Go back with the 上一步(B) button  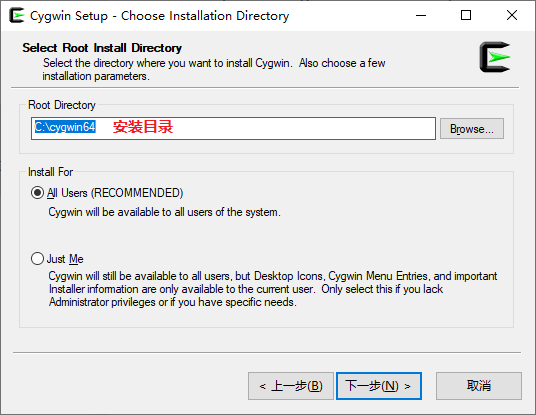tap(291, 386)
